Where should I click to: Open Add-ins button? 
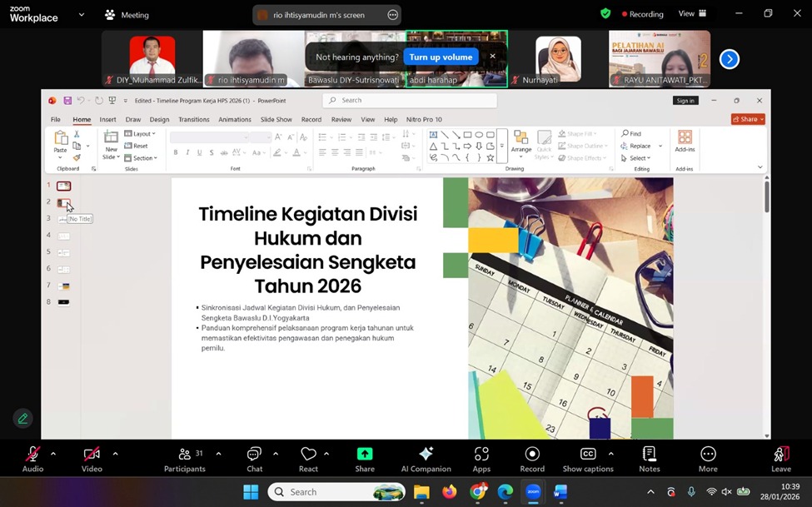[x=685, y=142]
